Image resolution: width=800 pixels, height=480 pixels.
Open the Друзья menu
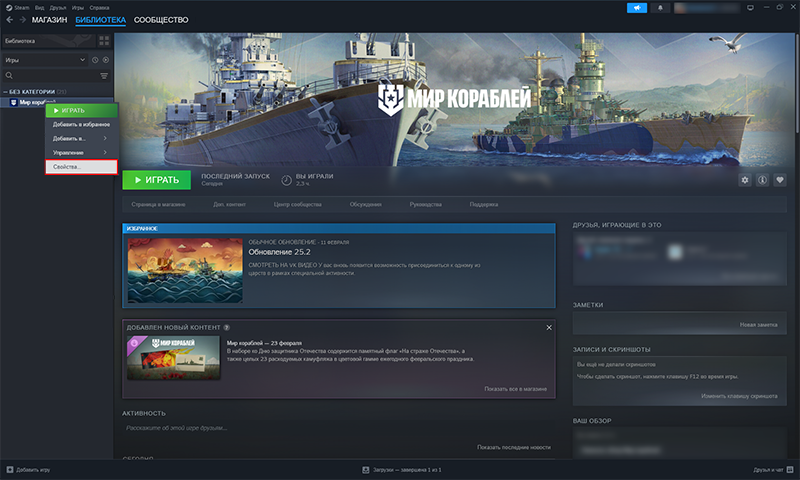point(58,8)
